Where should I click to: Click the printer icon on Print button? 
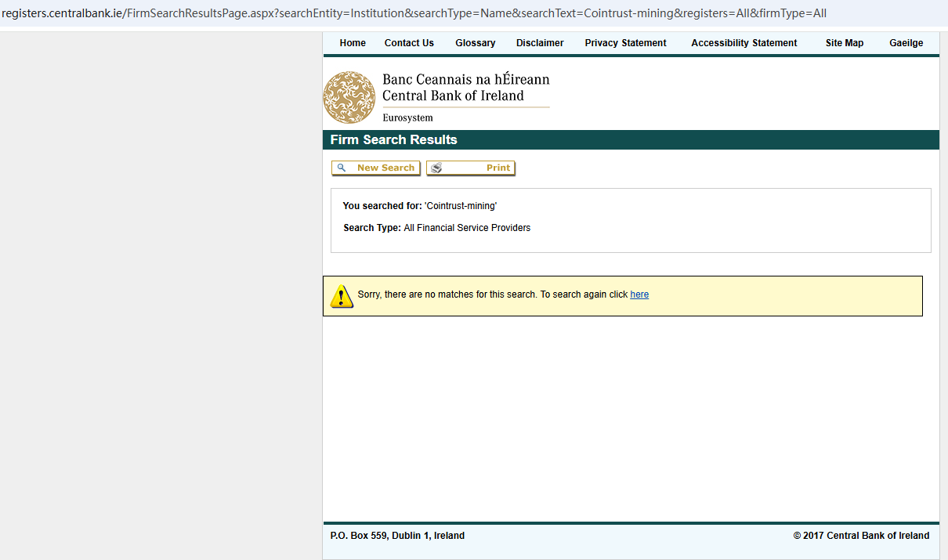(x=436, y=168)
